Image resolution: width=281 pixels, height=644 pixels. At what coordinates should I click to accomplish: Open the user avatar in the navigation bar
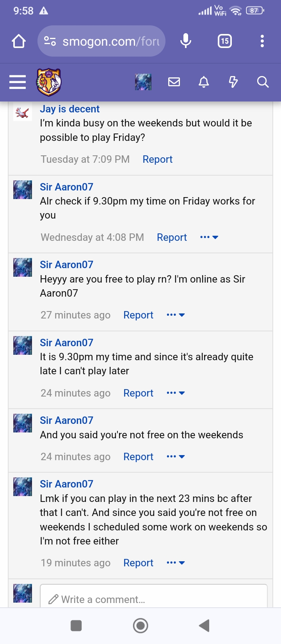click(x=143, y=82)
